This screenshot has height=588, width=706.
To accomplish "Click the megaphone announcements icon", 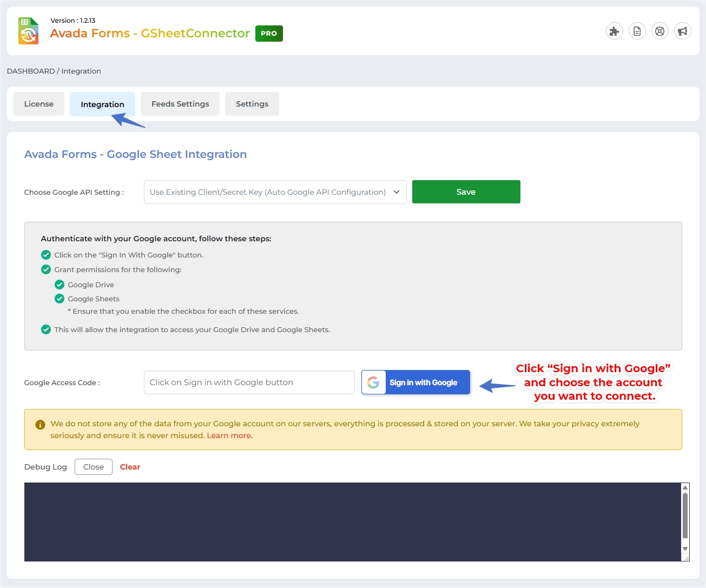I will coord(682,31).
